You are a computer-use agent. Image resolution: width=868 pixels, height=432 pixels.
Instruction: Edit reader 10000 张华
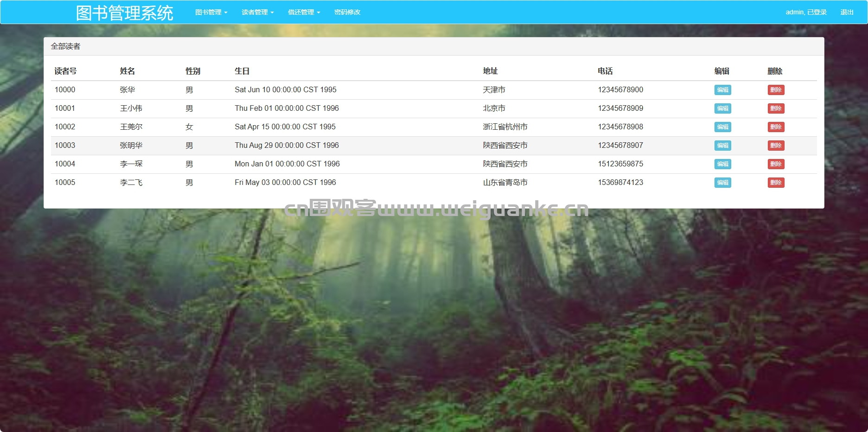(x=723, y=90)
